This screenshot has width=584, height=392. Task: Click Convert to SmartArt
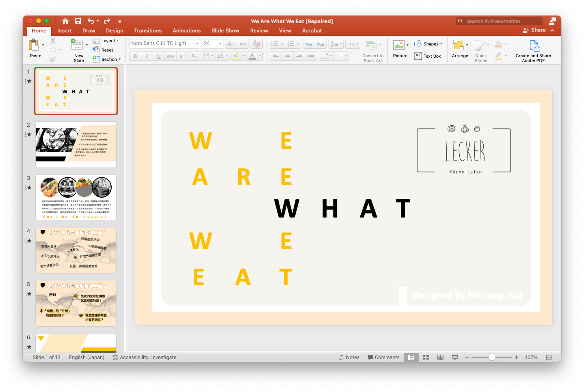click(373, 51)
